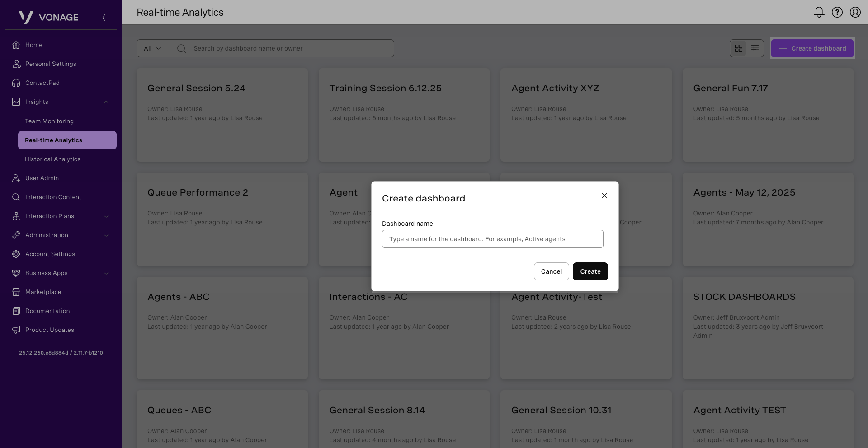
Task: Focus the Dashboard name input field
Action: pyautogui.click(x=492, y=239)
